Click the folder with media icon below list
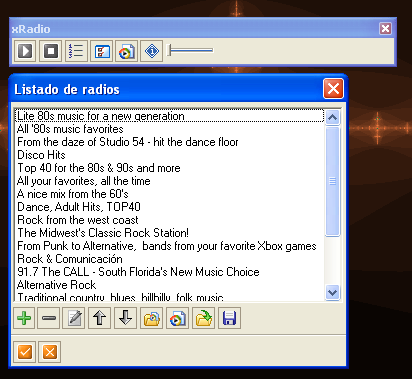412x379 pixels. [x=151, y=318]
